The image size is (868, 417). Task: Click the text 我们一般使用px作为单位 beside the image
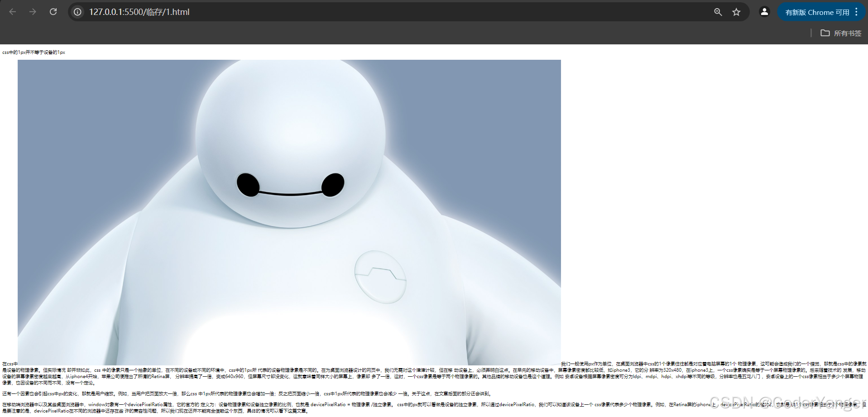587,364
